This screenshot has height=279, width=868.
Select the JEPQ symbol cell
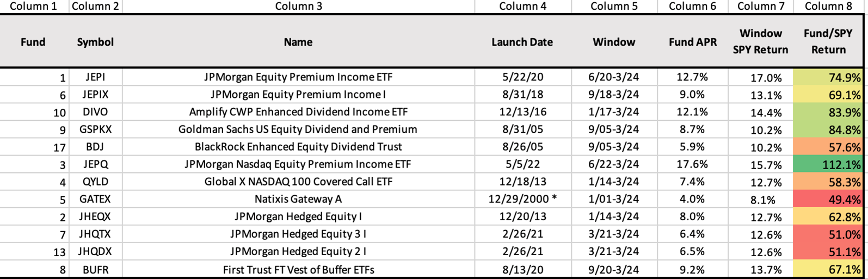[95, 164]
